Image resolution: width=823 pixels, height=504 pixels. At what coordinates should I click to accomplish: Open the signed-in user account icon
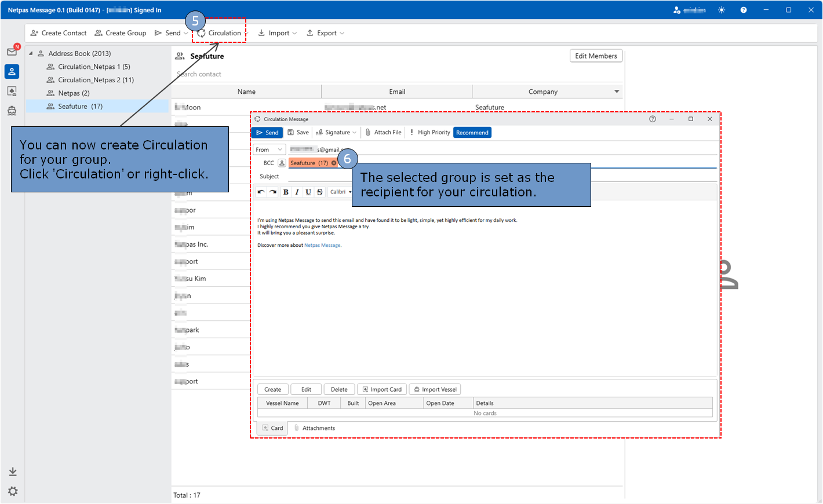click(x=677, y=10)
